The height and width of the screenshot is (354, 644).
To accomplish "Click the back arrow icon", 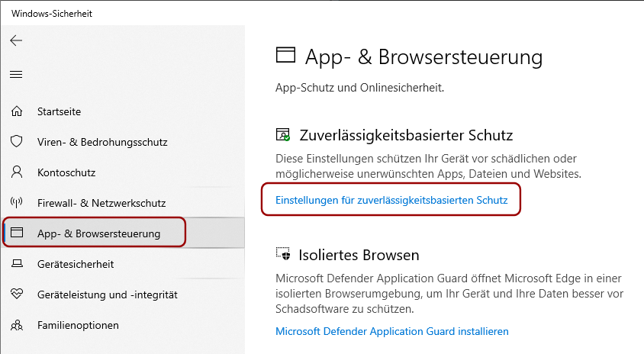I will click(x=16, y=40).
